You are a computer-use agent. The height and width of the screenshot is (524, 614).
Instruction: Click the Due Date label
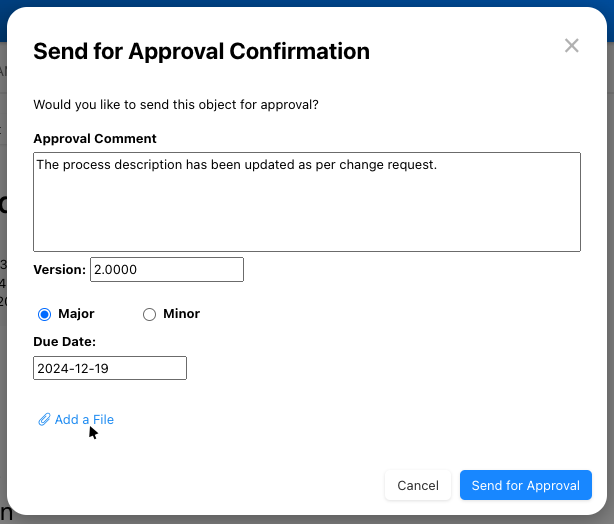[x=64, y=342]
